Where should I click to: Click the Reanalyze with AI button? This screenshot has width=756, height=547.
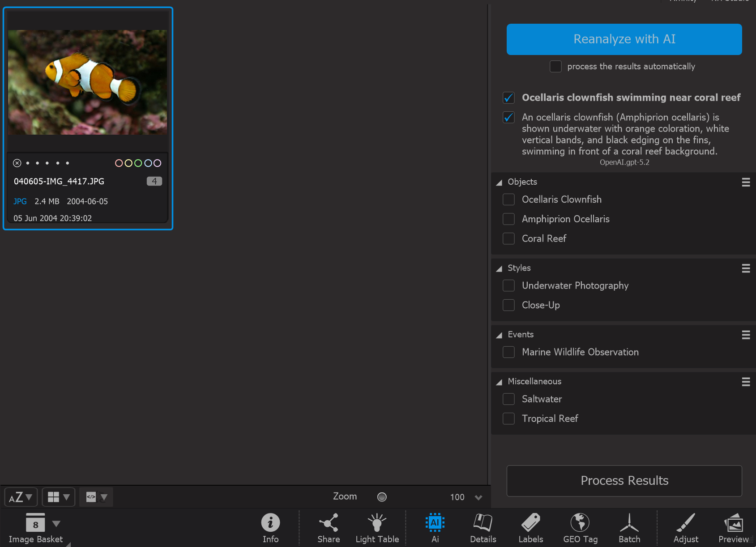pos(624,39)
